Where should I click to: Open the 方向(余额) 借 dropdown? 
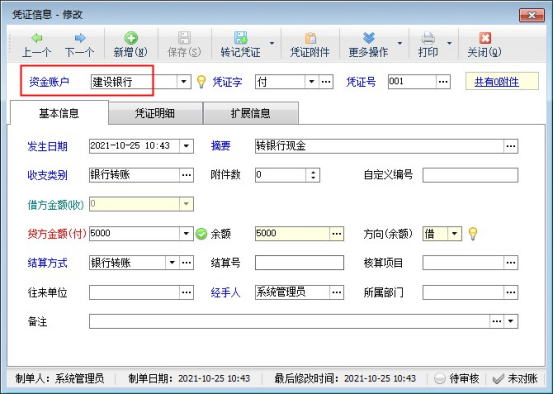pos(454,234)
